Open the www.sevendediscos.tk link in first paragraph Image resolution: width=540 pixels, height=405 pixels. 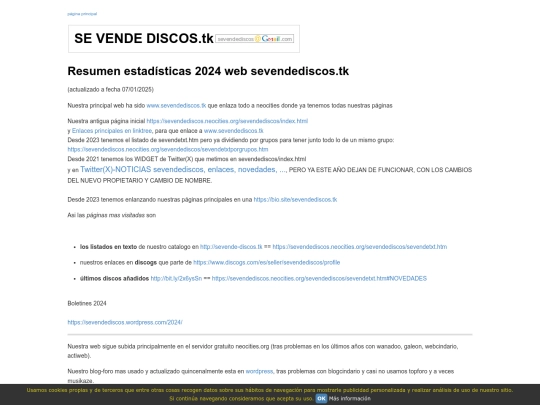(176, 105)
